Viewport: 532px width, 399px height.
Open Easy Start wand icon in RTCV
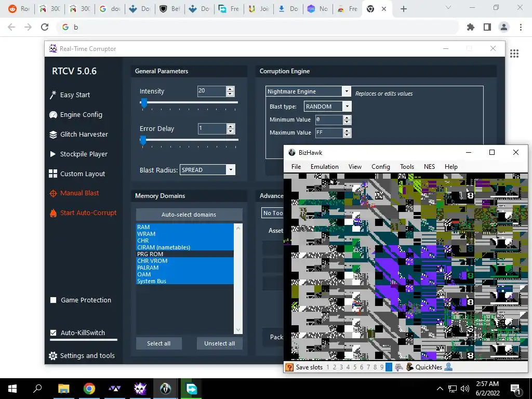[53, 95]
